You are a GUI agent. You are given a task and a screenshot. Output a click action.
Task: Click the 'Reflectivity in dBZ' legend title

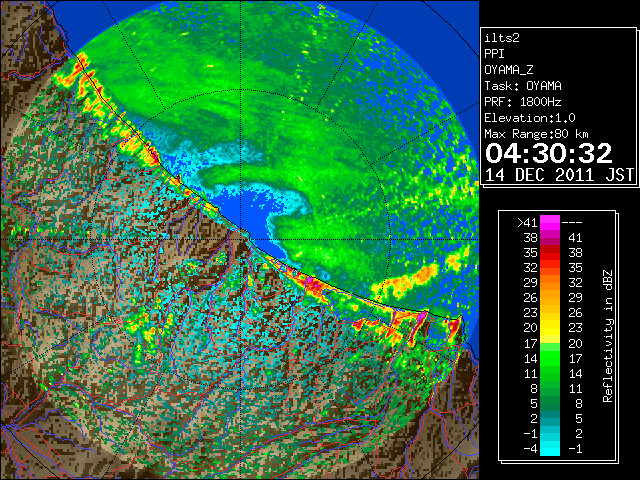(608, 336)
